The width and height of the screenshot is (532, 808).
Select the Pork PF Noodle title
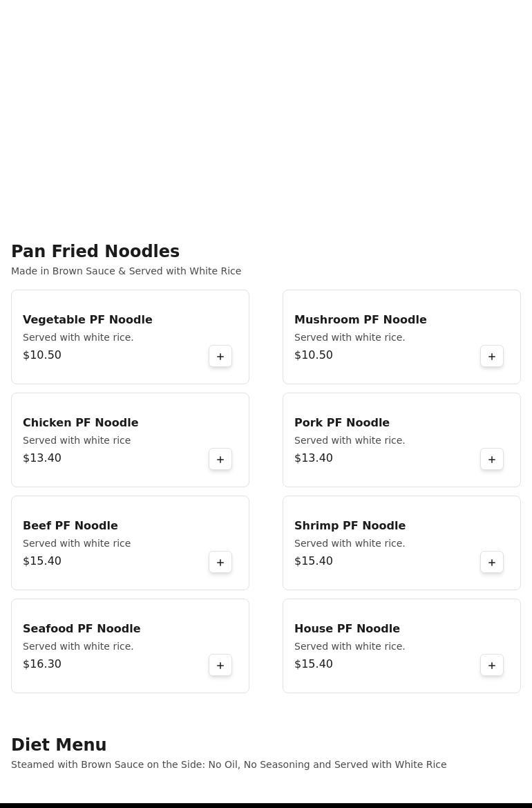[x=342, y=422]
